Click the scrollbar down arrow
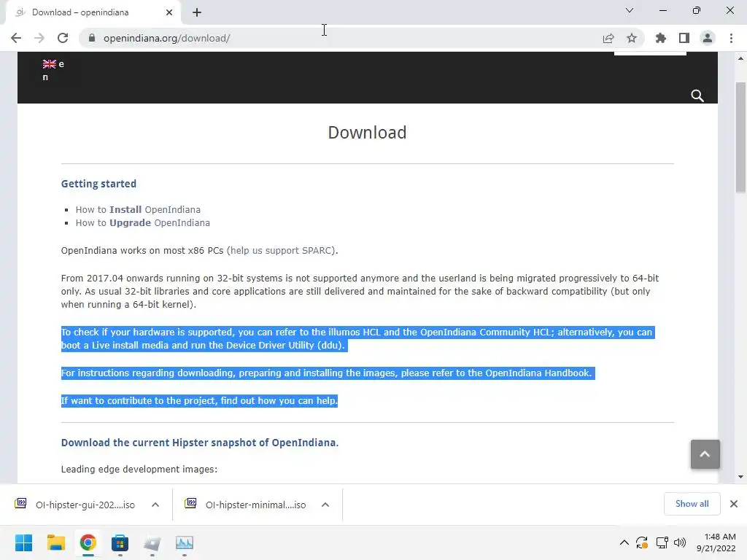Screen dimensions: 747x560 tap(740, 477)
